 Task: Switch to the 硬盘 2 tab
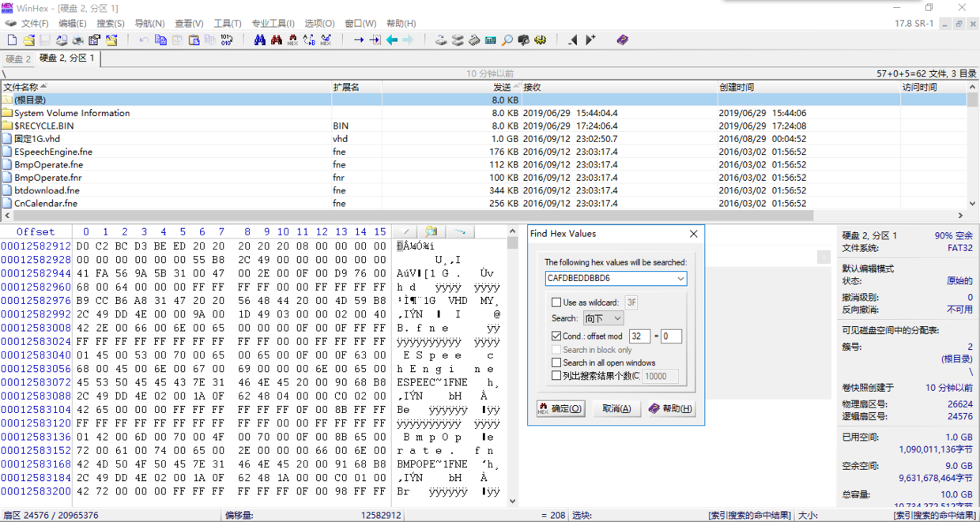18,59
